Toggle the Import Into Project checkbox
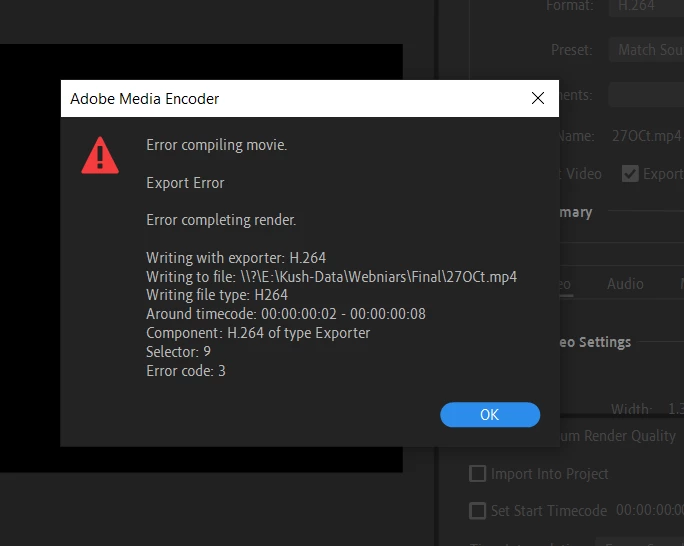684x546 pixels. (478, 474)
